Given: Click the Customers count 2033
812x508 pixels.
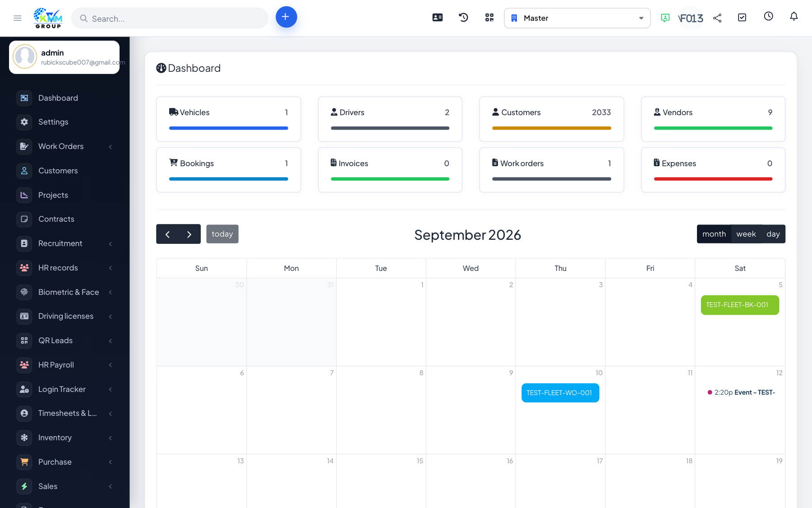Looking at the screenshot, I should tap(601, 112).
